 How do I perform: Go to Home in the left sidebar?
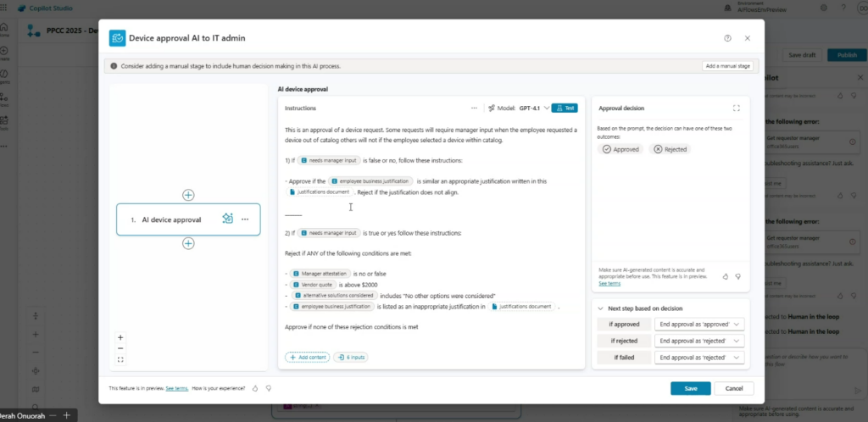pos(3,29)
